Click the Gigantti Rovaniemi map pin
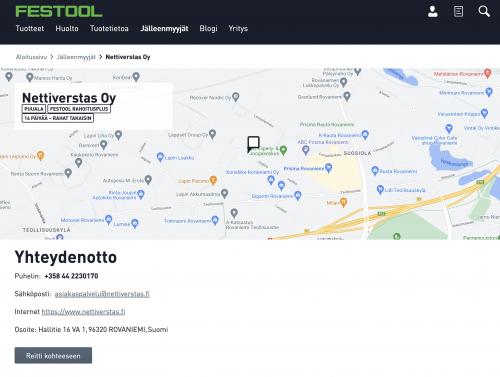500x377 pixels. [298, 195]
